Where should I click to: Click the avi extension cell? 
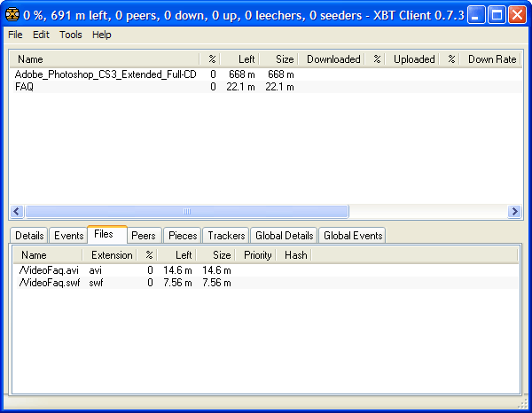coord(96,270)
